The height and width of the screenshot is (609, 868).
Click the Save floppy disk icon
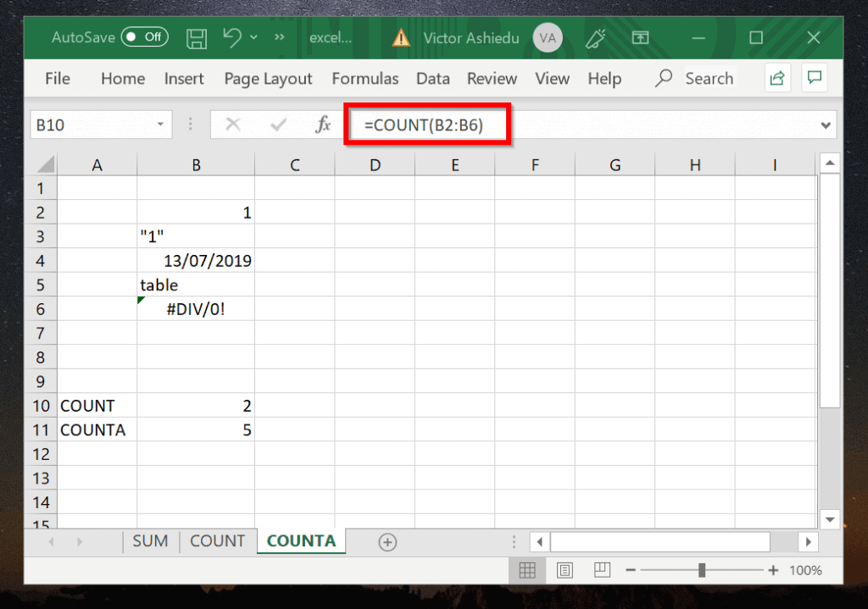coord(197,38)
